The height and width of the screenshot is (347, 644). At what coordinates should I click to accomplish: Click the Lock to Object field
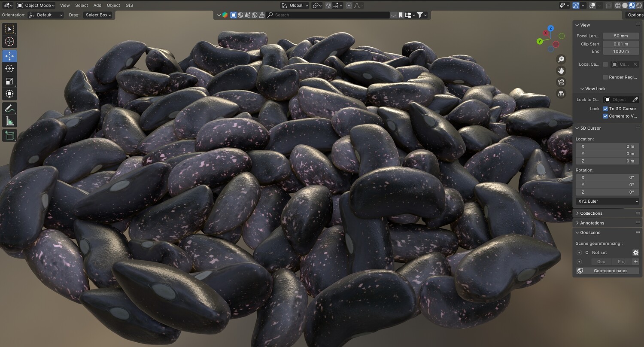[621, 100]
